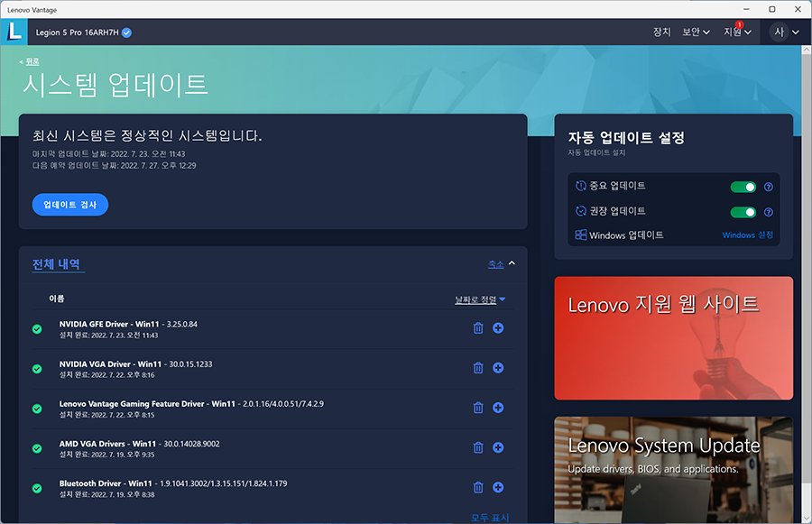Viewport: 812px width, 524px height.
Task: Click help icon for 중요 업데이트
Action: click(x=769, y=187)
